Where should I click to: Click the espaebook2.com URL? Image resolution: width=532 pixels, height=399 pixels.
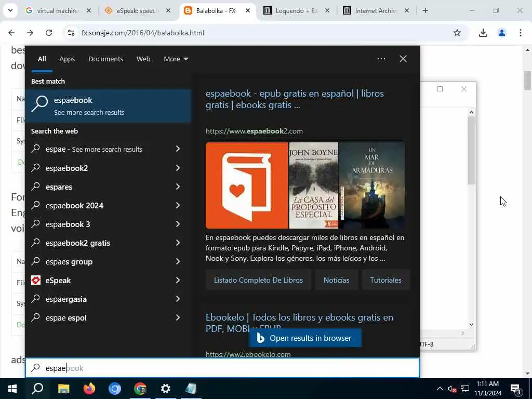pyautogui.click(x=254, y=131)
